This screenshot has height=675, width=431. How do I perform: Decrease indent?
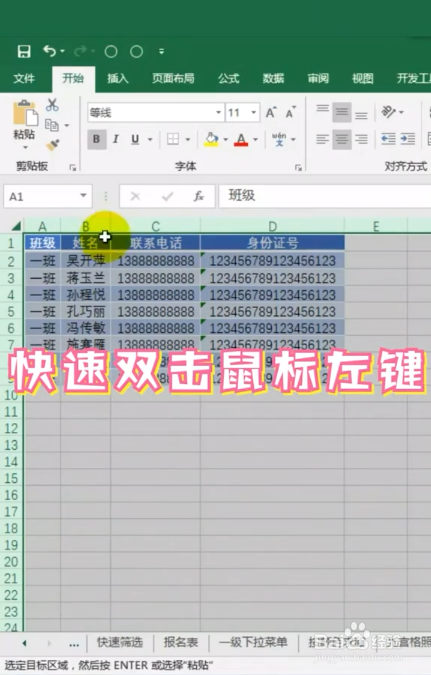tap(388, 139)
